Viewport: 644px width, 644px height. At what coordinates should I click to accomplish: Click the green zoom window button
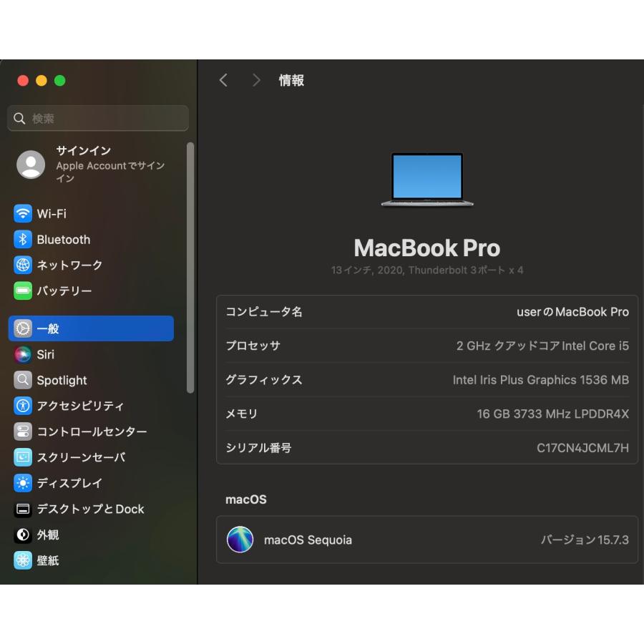pos(60,80)
